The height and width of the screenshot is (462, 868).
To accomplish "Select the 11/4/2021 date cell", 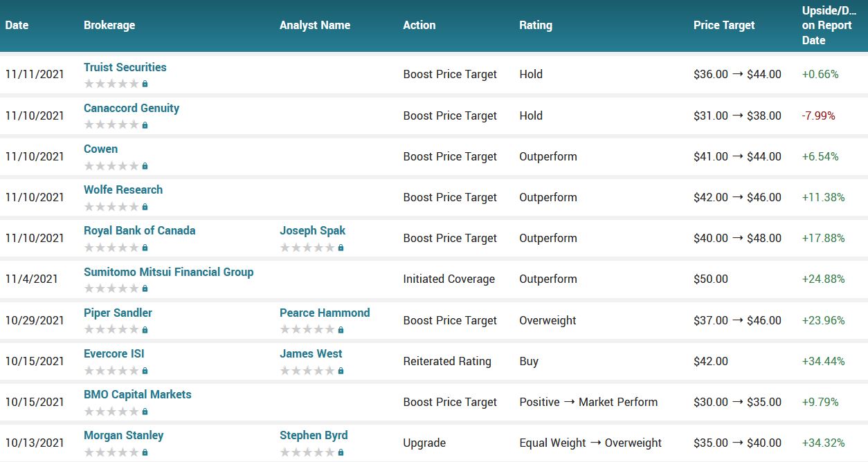I will coord(31,279).
